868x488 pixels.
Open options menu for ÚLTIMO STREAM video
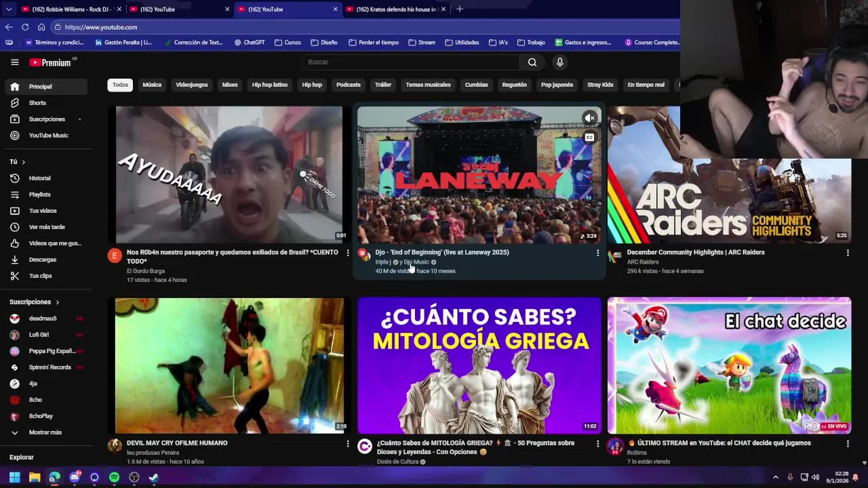click(848, 444)
